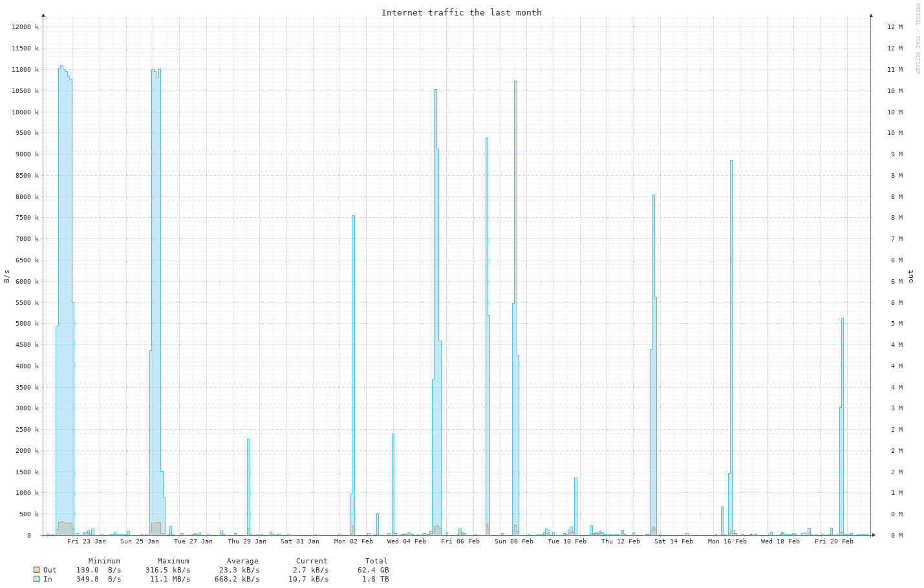
Task: Click the 62.4 GB total value
Action: (x=373, y=570)
